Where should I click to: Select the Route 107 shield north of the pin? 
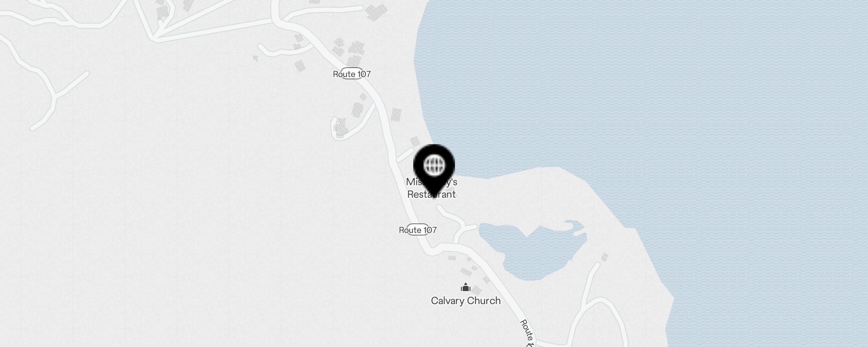point(352,74)
